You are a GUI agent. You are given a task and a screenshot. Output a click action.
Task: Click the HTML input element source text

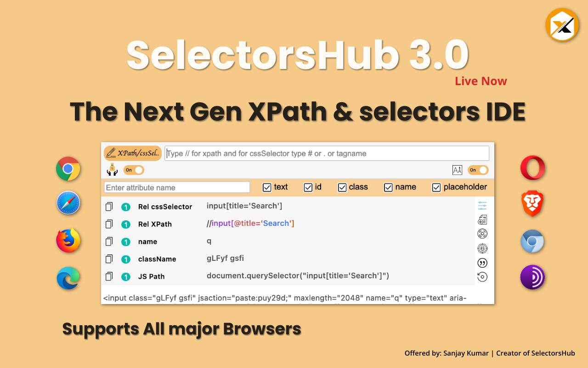[285, 298]
